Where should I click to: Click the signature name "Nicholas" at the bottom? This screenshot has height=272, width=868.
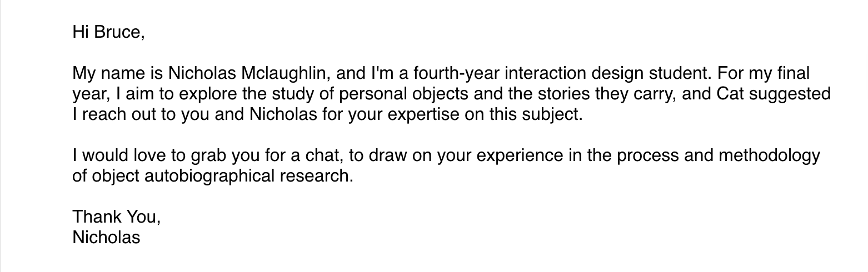(106, 238)
